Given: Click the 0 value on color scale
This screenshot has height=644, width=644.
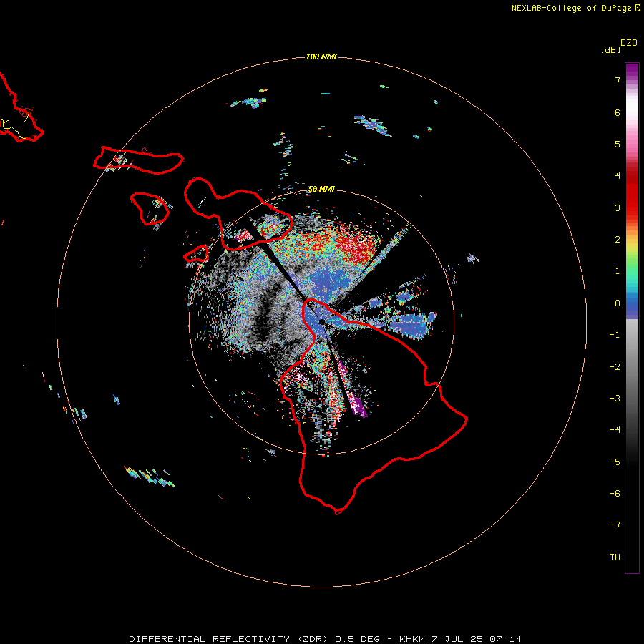Looking at the screenshot, I should coord(618,303).
